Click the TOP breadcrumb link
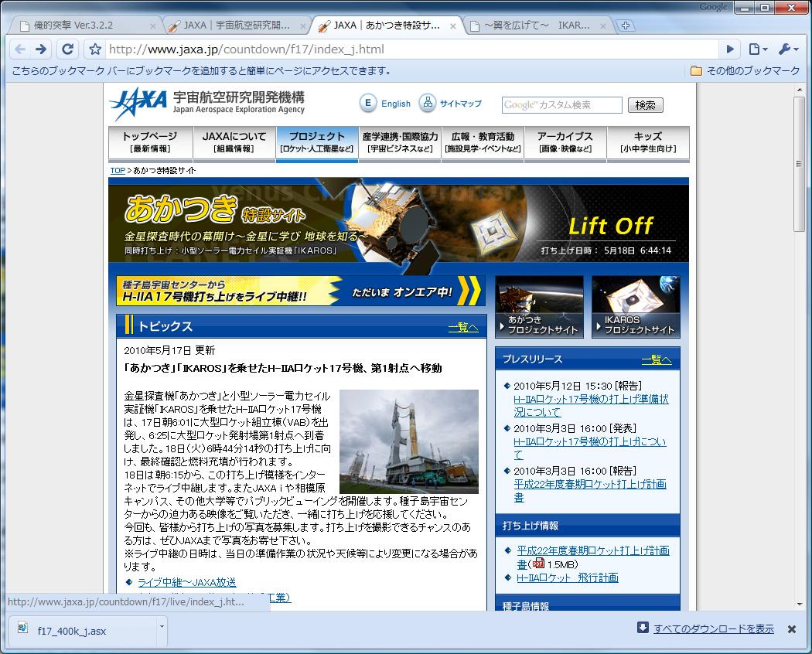 [118, 170]
